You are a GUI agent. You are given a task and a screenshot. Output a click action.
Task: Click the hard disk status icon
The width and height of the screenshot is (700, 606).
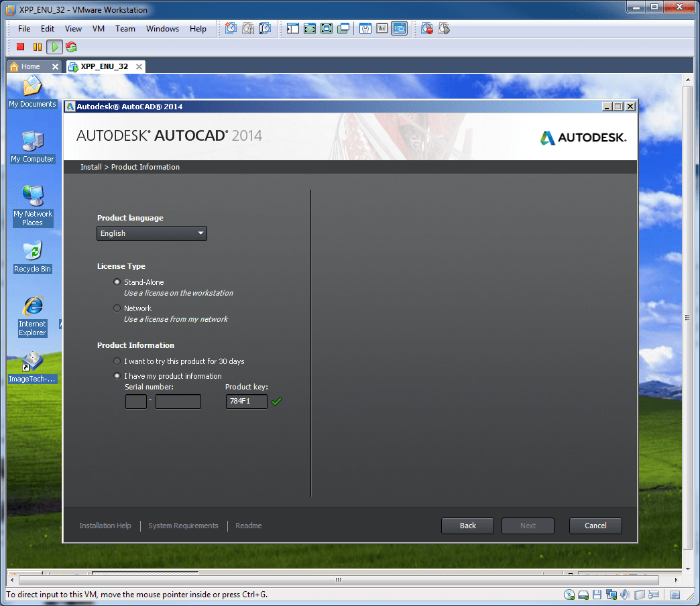[x=583, y=595]
